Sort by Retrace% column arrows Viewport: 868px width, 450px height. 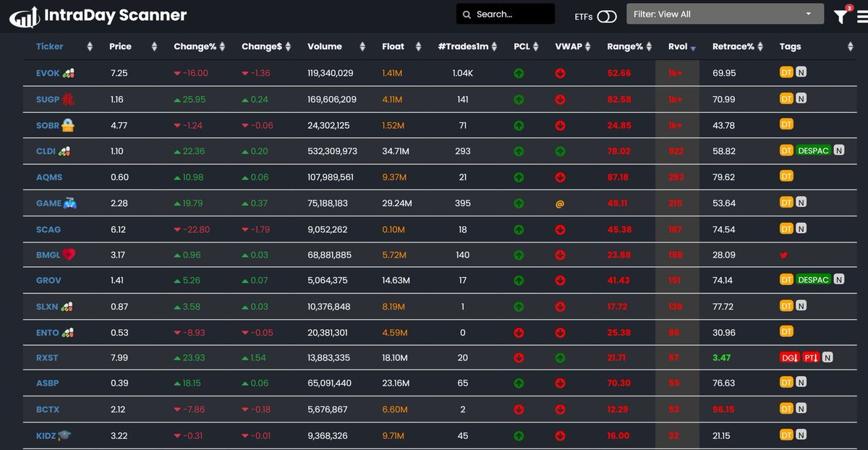(762, 47)
